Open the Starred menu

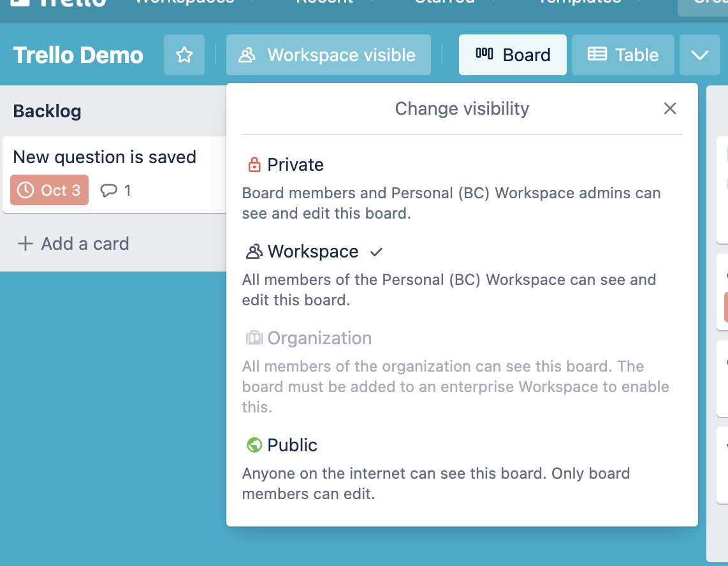(x=443, y=3)
